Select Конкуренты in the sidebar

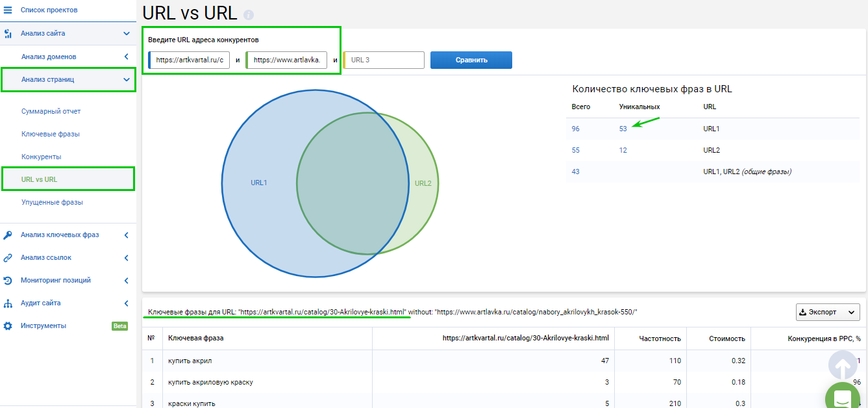41,157
